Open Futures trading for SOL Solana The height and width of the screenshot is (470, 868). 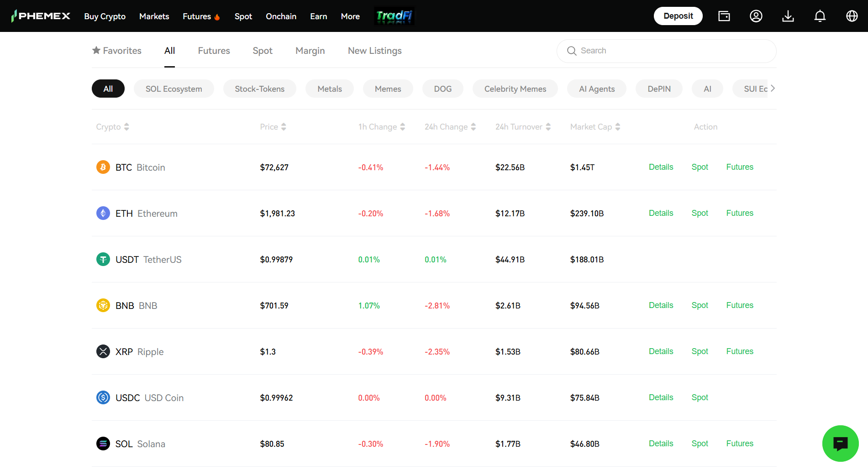(x=740, y=444)
